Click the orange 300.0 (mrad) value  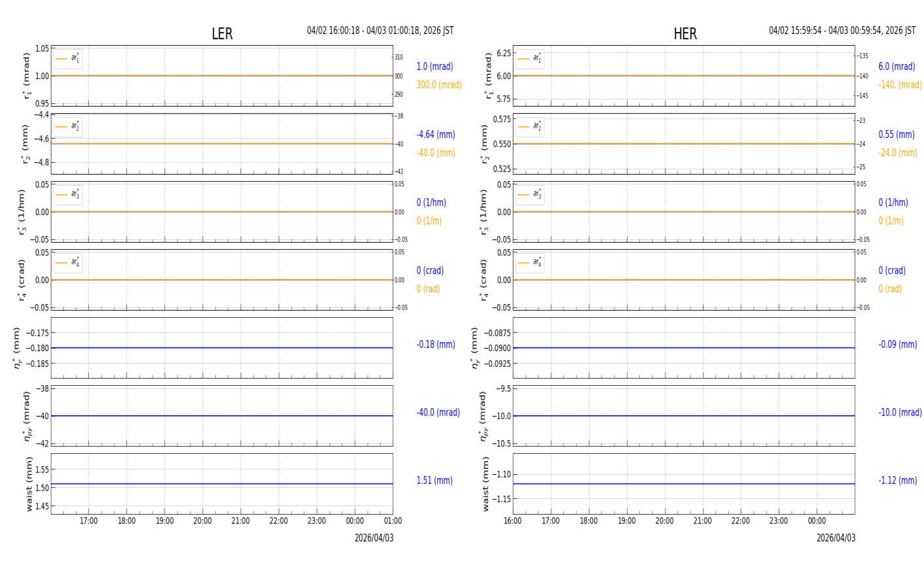pos(439,85)
